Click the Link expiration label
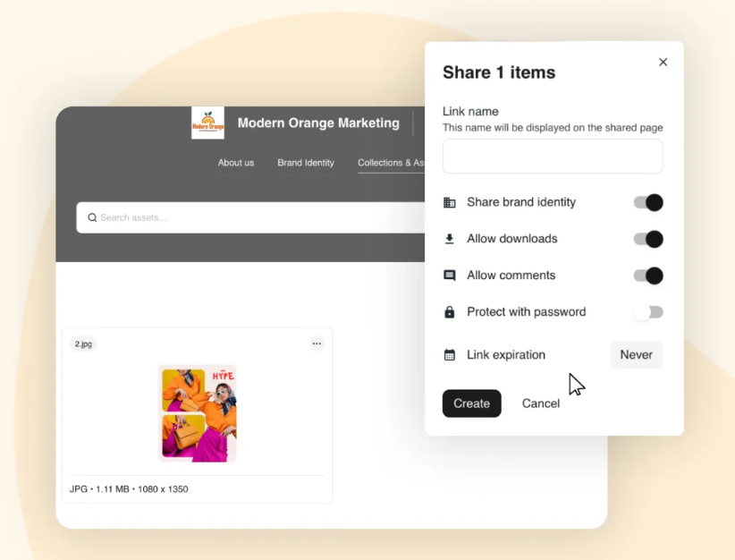735x560 pixels. (506, 355)
